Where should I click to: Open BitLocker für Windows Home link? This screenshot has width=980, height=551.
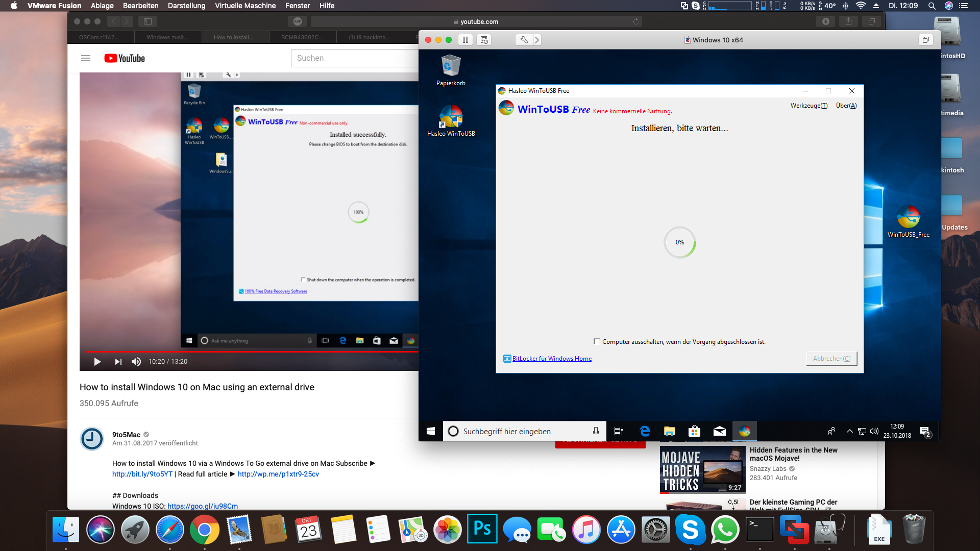[x=552, y=359]
